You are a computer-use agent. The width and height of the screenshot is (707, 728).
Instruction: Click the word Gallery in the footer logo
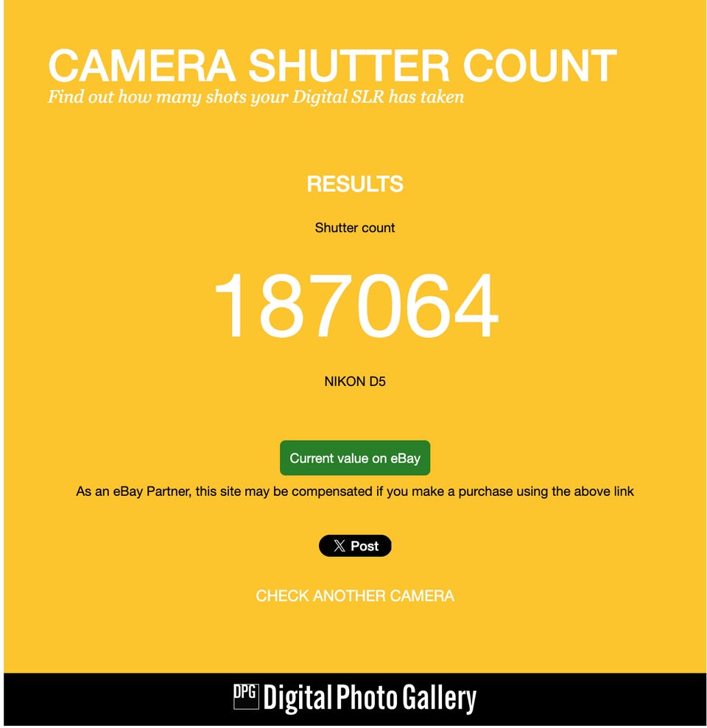(x=440, y=699)
